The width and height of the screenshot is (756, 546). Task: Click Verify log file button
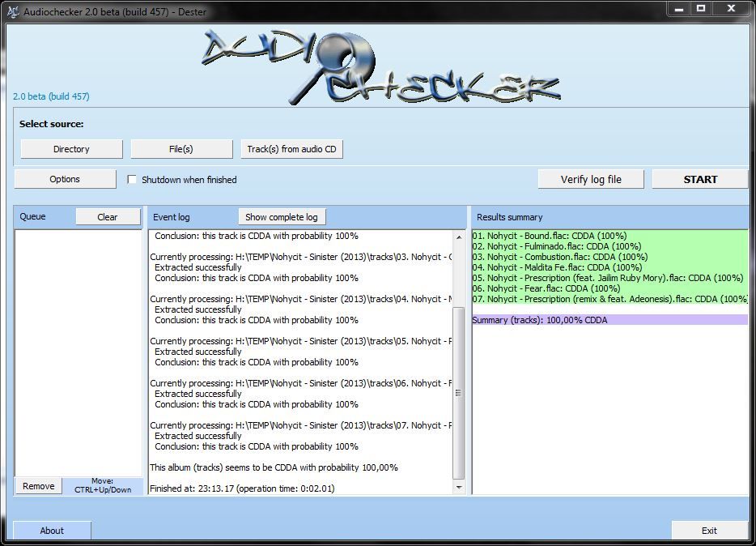tap(591, 179)
